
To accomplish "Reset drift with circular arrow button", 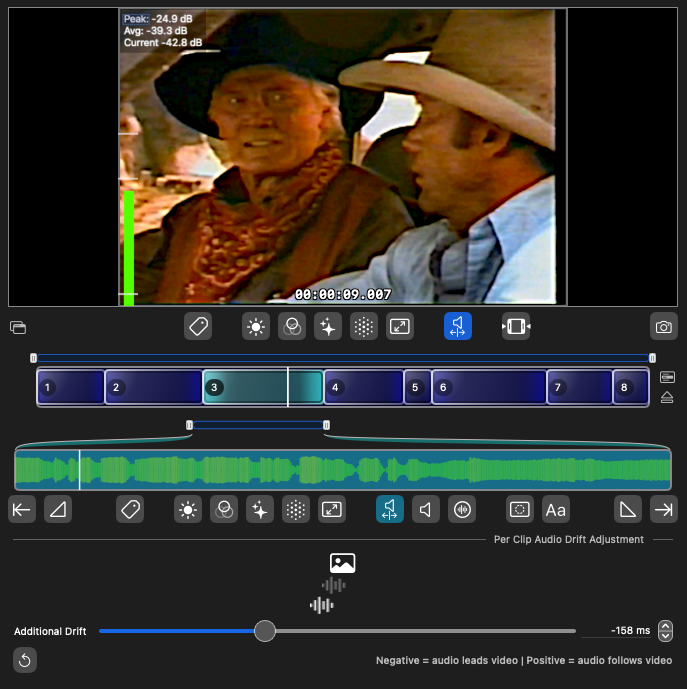I will click(25, 660).
